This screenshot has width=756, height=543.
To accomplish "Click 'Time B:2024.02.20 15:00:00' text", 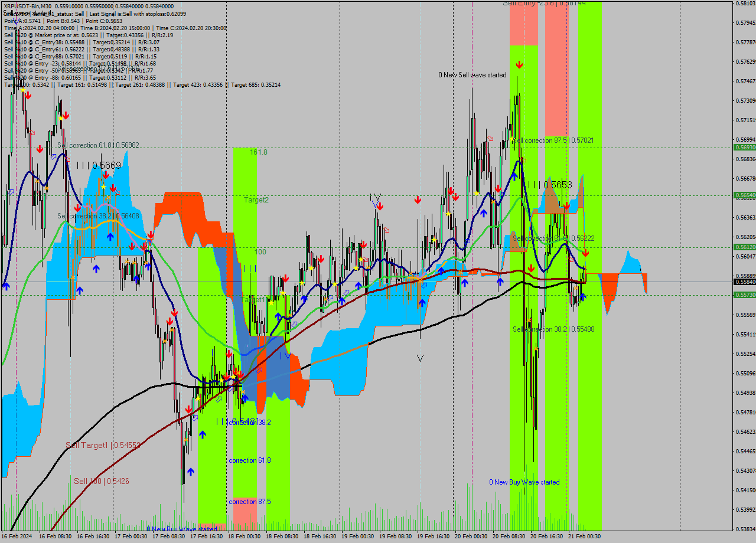I will click(115, 28).
